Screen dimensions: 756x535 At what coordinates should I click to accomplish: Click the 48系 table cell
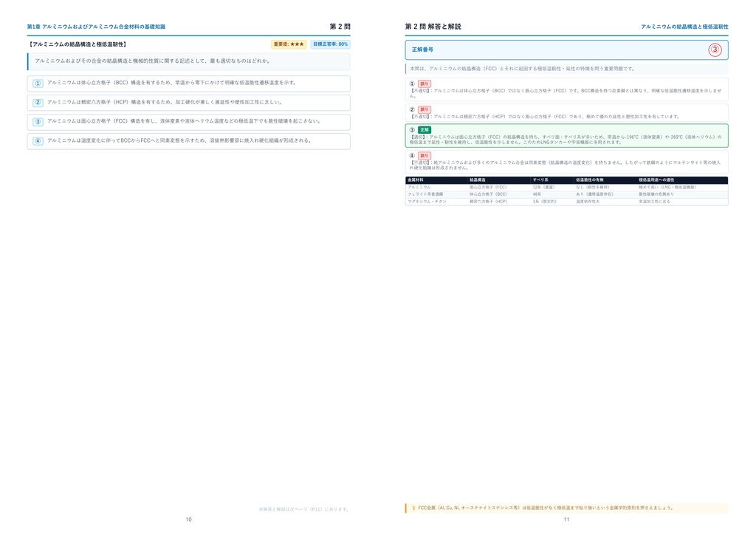537,194
